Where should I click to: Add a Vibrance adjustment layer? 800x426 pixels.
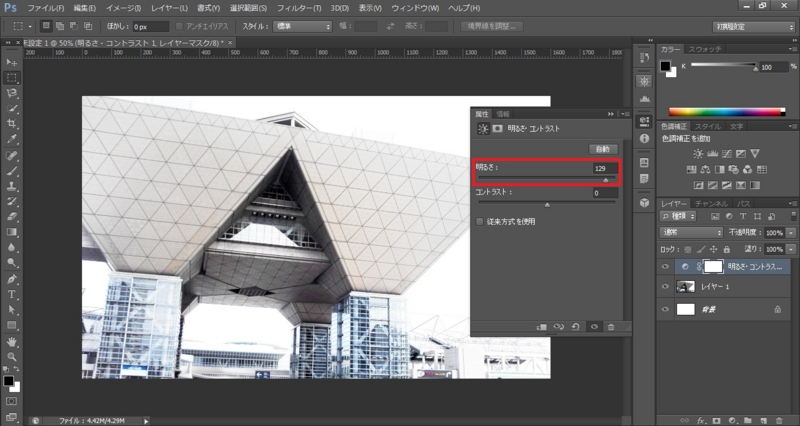tap(755, 154)
